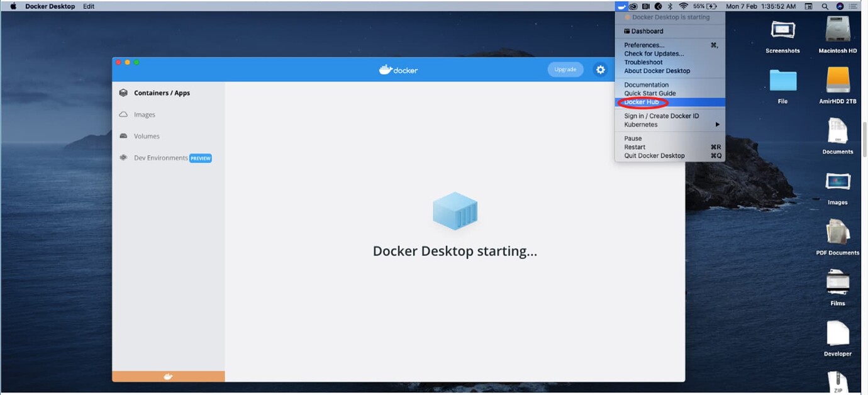The width and height of the screenshot is (868, 395).
Task: Open Spotlight search from the menu bar
Action: [x=825, y=6]
